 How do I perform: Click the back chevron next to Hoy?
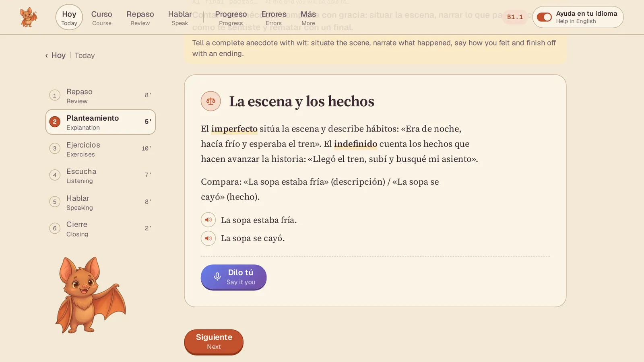click(46, 56)
